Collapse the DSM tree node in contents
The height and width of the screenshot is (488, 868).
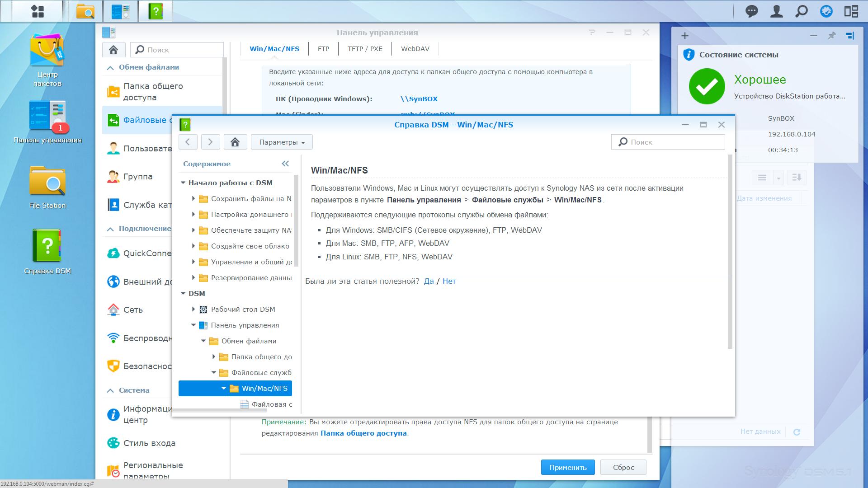(x=183, y=294)
